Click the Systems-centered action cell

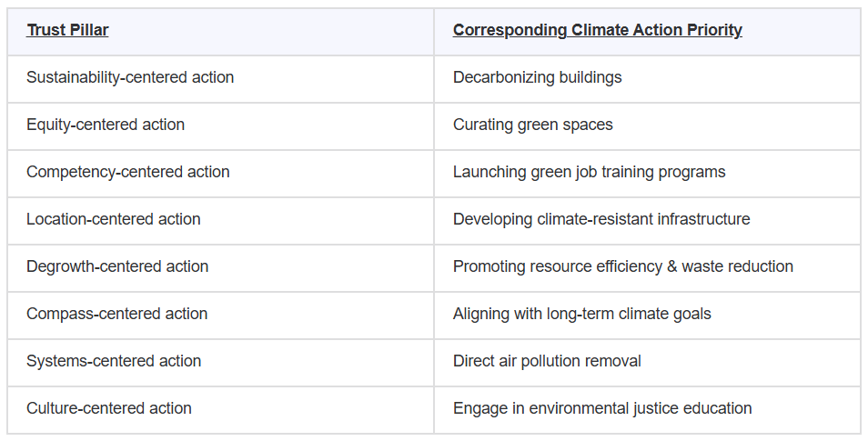112,361
